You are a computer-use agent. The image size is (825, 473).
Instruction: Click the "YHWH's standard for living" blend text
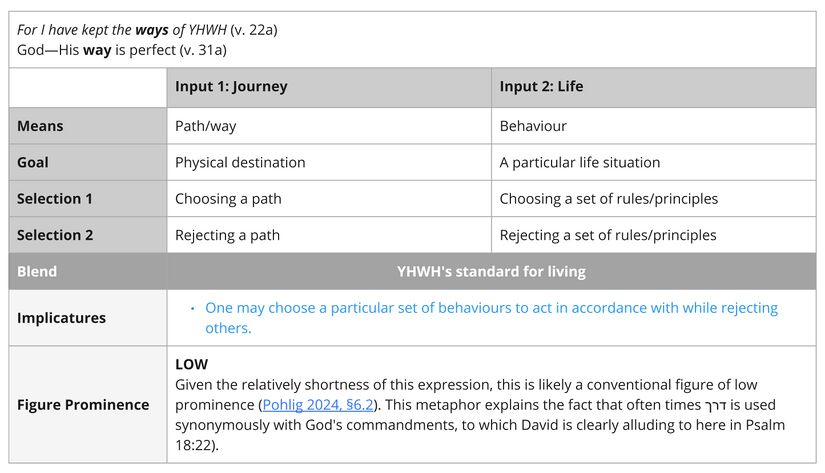click(491, 271)
